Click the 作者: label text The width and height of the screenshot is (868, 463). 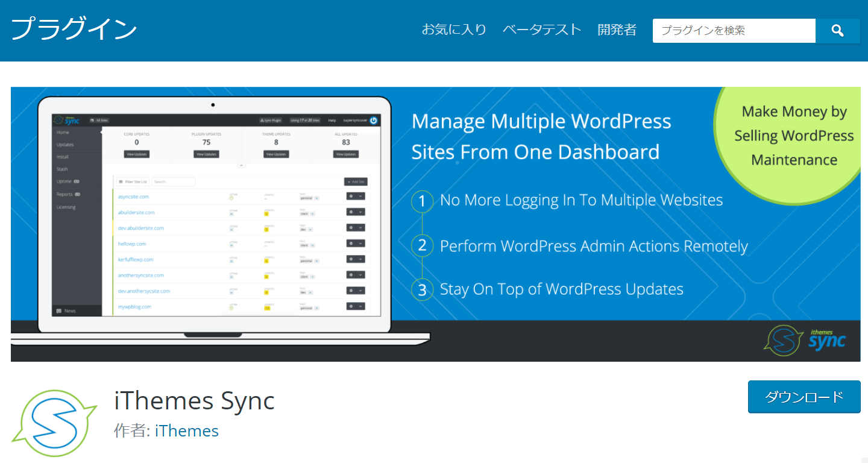[x=132, y=431]
